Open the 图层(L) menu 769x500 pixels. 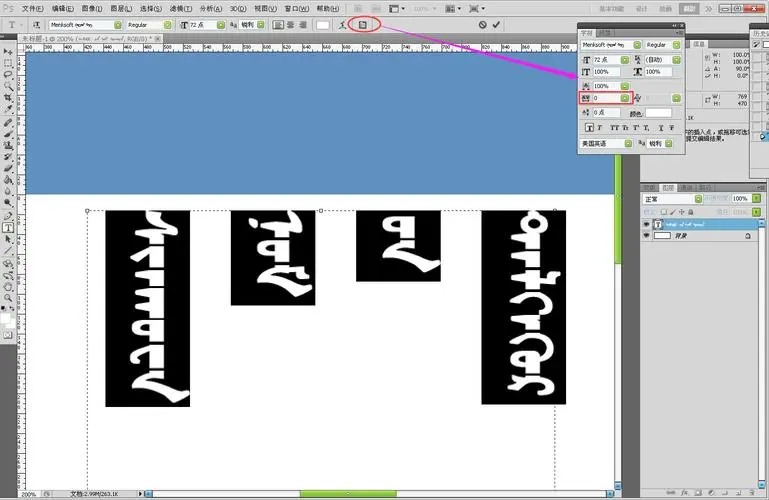121,8
